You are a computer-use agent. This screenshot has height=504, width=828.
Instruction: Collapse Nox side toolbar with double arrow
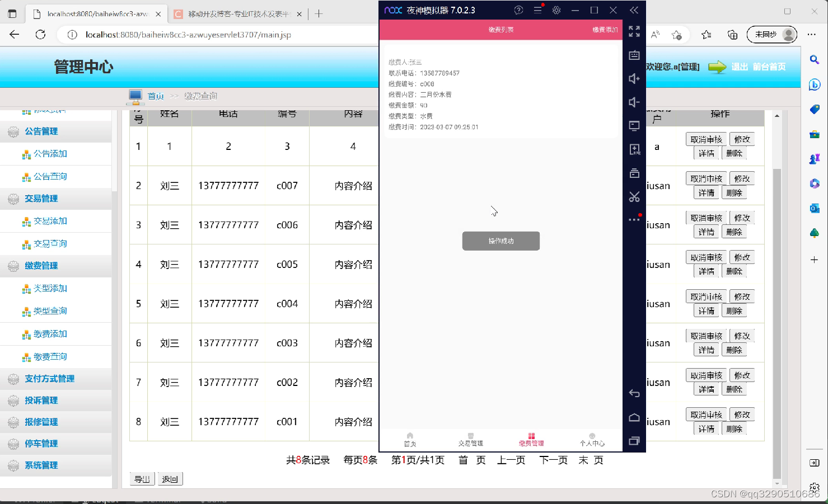(x=634, y=10)
